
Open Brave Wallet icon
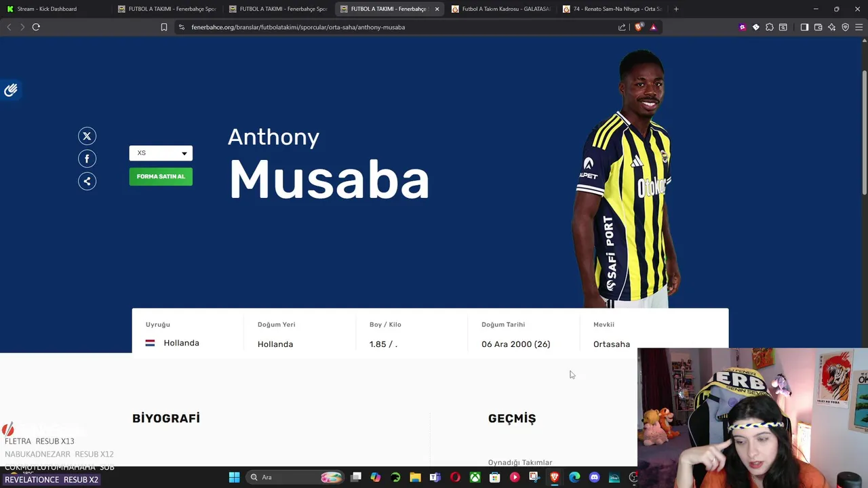tap(818, 27)
